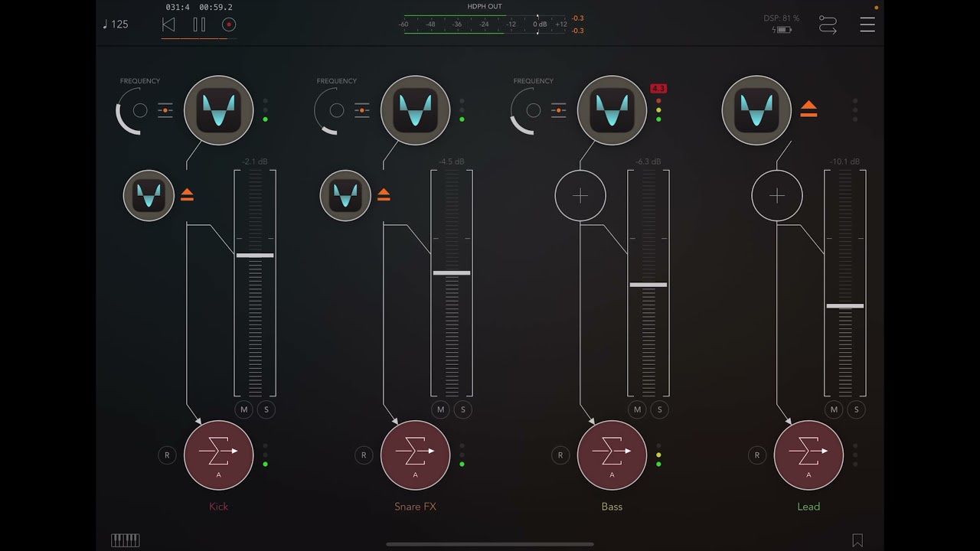This screenshot has width=980, height=551.
Task: Expand Snare FX second plugin eject arrow
Action: [384, 195]
